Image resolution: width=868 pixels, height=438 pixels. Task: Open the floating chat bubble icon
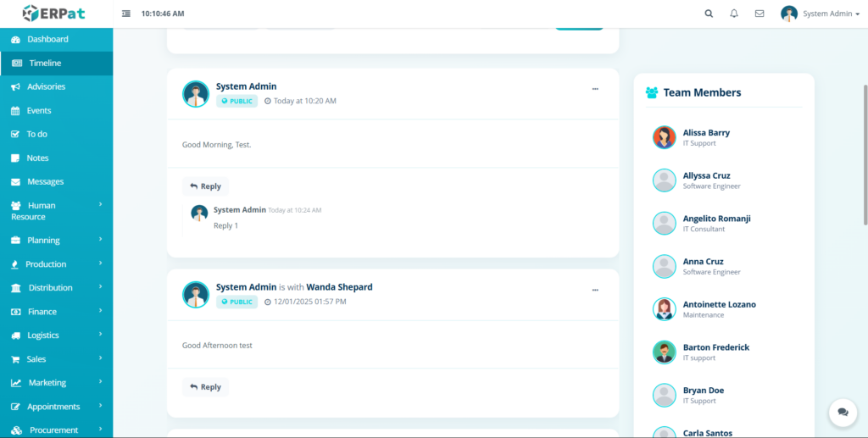coord(843,412)
